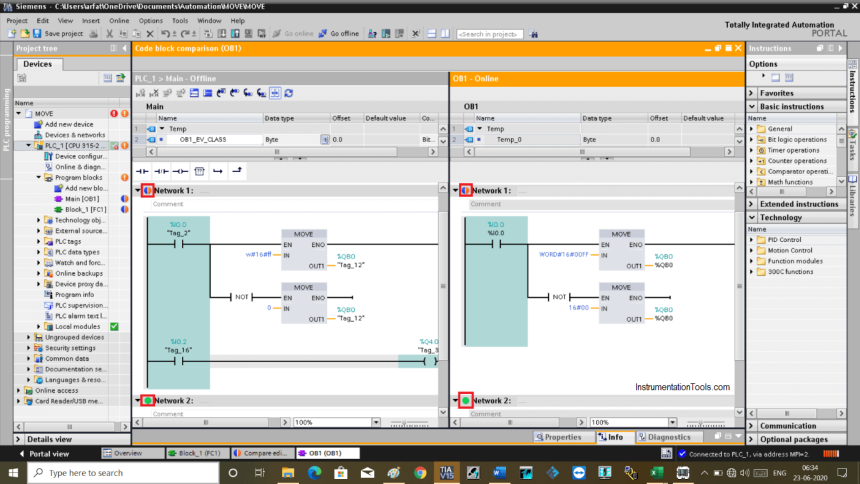The width and height of the screenshot is (860, 484).
Task: Click the undo arrow icon
Action: [165, 33]
